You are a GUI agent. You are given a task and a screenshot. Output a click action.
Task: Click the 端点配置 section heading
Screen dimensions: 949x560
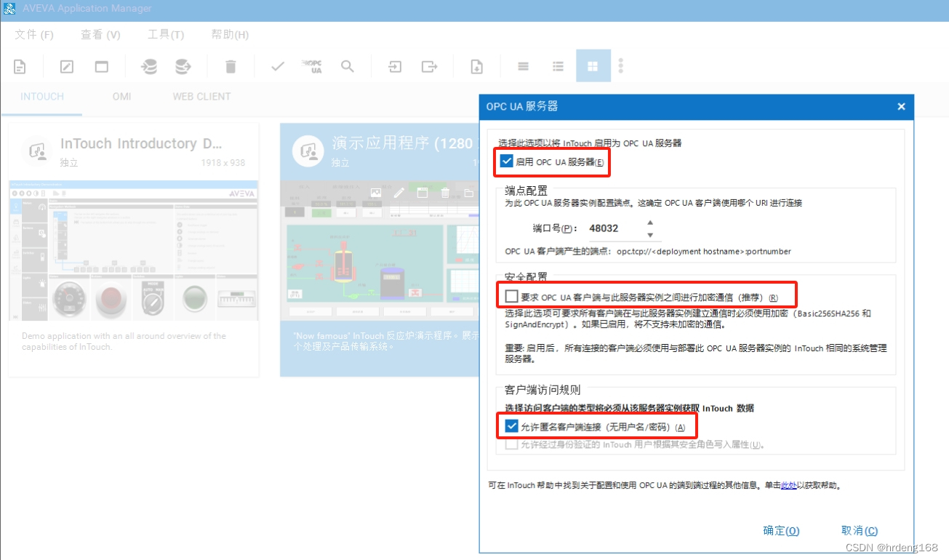526,191
